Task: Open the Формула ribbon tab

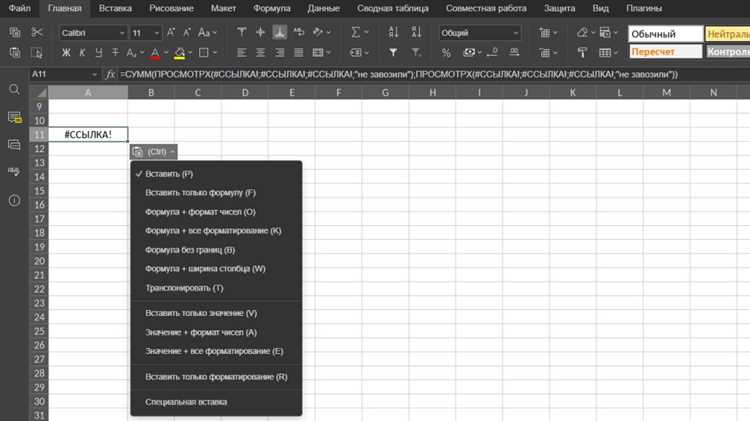Action: pyautogui.click(x=272, y=8)
